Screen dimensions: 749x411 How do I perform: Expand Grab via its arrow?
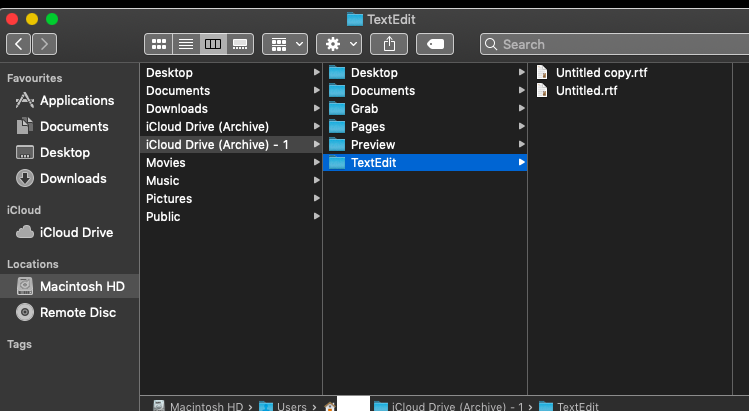(x=522, y=108)
